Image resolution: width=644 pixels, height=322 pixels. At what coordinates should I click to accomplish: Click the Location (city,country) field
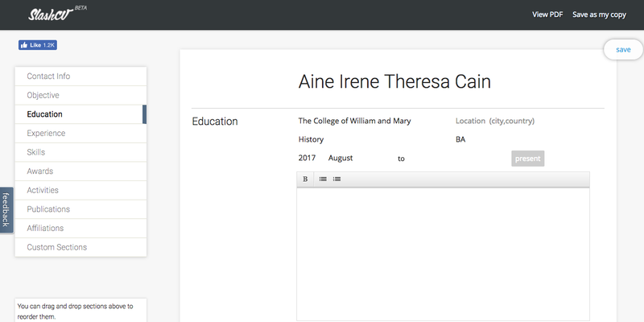pyautogui.click(x=495, y=122)
